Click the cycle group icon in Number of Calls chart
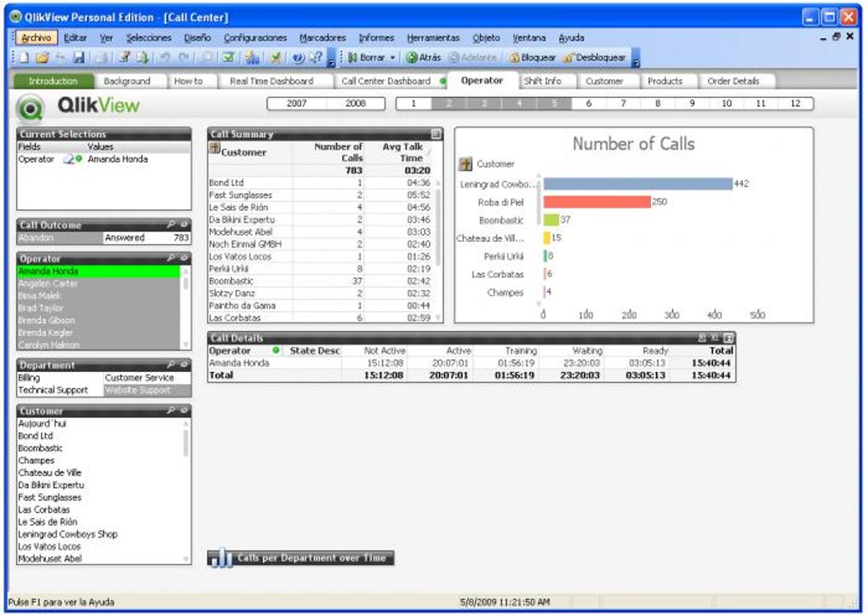 pos(465,164)
